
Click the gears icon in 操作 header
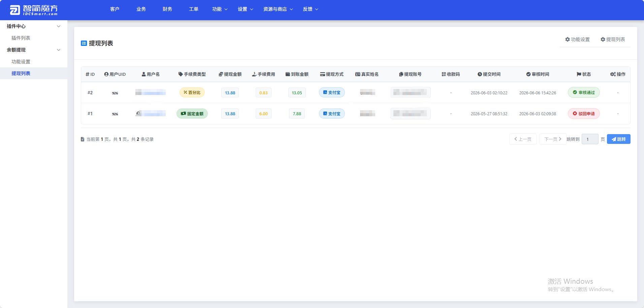point(613,74)
